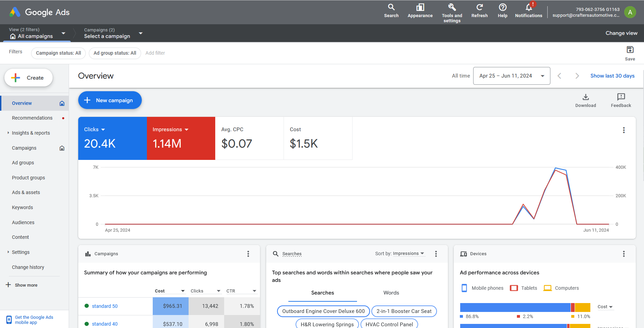Open Ad groups in sidebar

coord(23,163)
